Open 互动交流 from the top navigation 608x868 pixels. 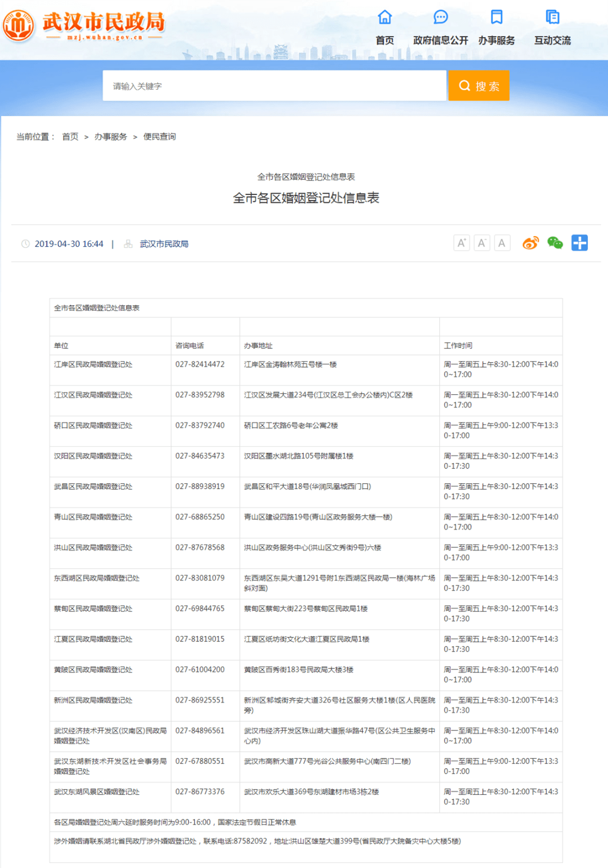point(552,40)
